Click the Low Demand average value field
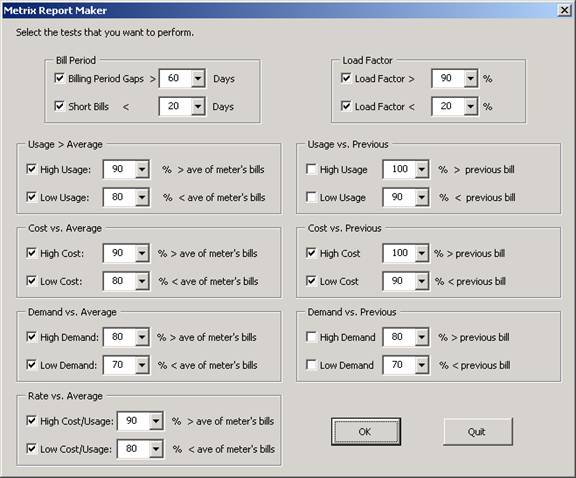576x478 pixels. [x=119, y=365]
